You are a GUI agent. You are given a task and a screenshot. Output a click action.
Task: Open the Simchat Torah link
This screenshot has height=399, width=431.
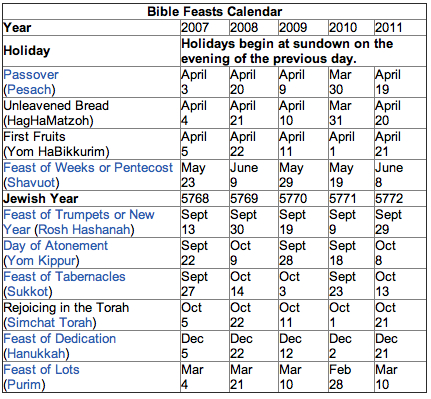click(50, 323)
